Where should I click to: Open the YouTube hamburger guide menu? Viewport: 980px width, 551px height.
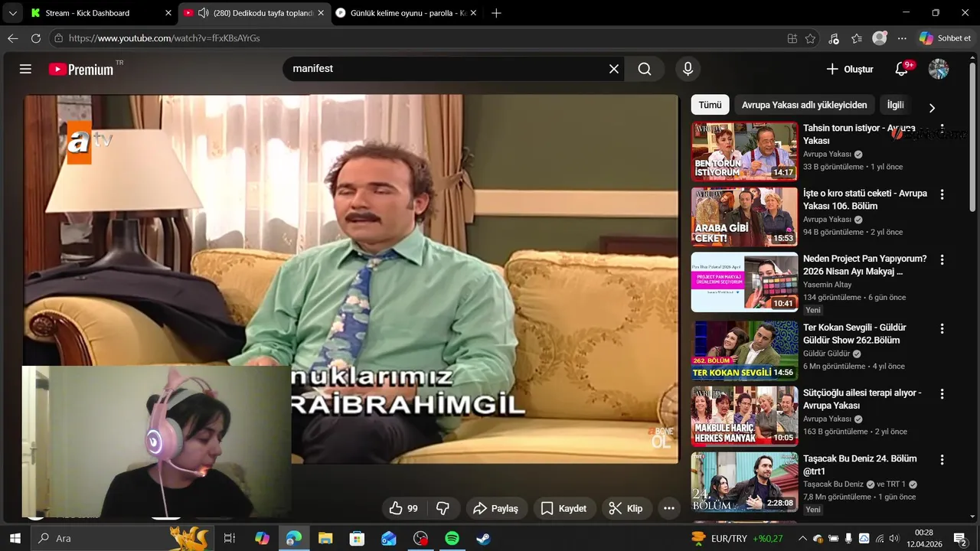tap(25, 69)
